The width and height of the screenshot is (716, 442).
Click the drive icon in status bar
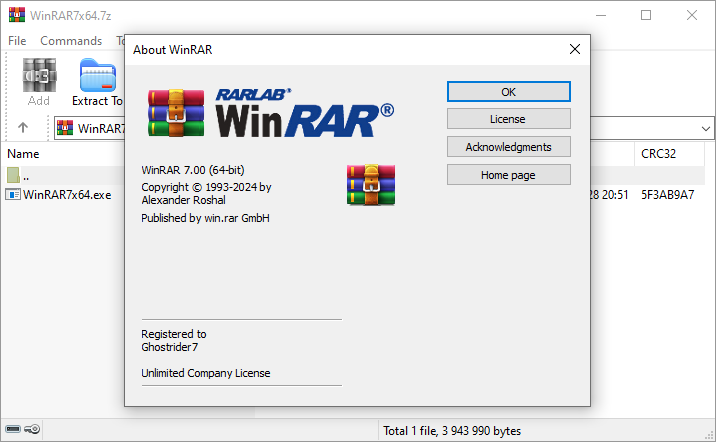tap(13, 429)
